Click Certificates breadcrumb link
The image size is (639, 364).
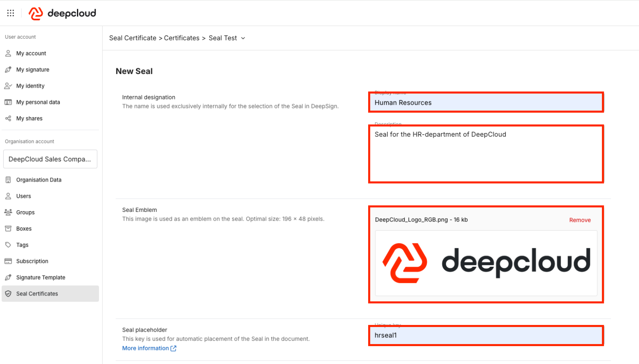coord(182,38)
